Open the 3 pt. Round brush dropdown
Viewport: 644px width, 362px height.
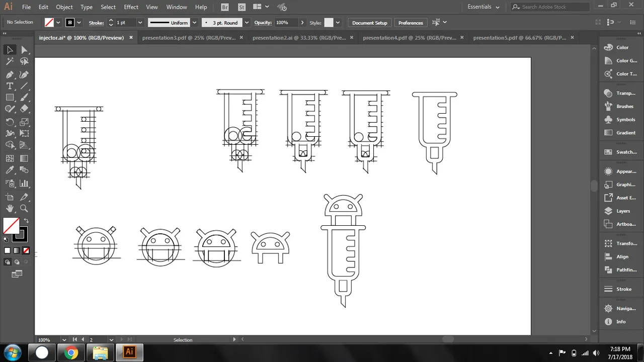[x=247, y=23]
